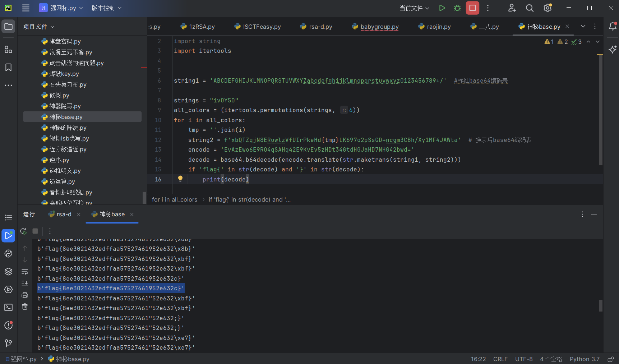Stop the run in console toolbar
This screenshot has height=364, width=619.
tap(35, 231)
